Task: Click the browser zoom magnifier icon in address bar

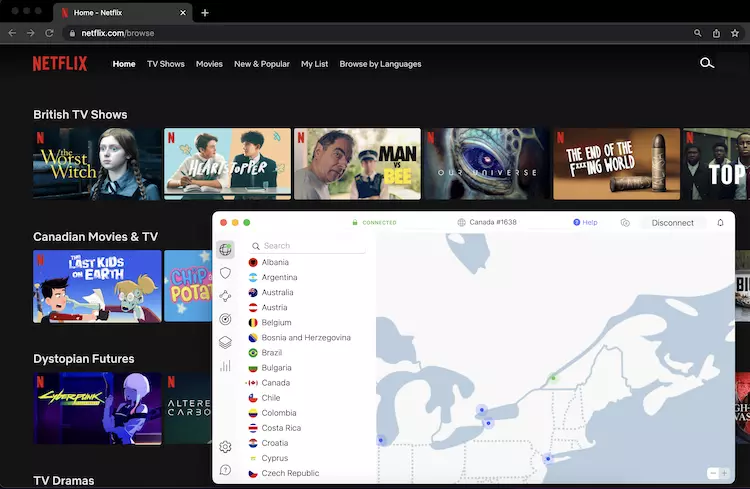Action: [698, 33]
